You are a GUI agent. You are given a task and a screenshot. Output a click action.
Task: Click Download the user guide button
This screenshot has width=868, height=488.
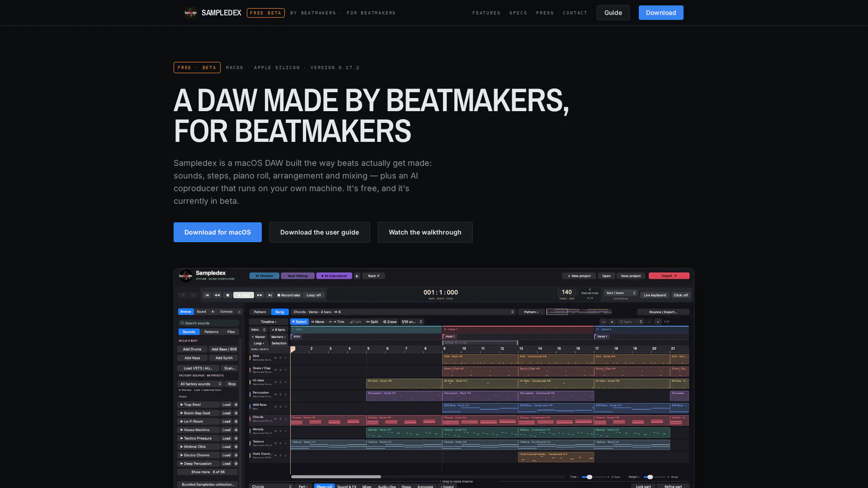pos(320,232)
